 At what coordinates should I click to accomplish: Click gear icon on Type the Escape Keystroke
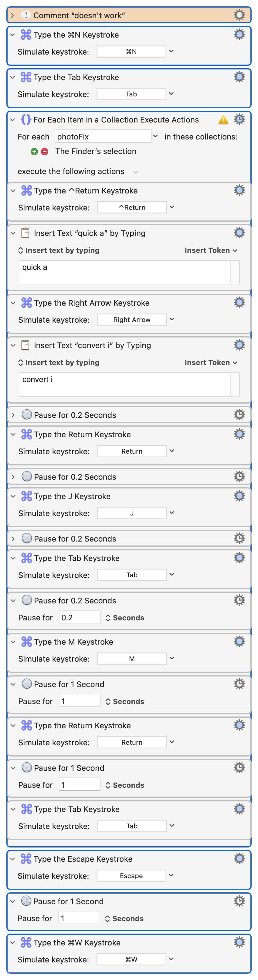pyautogui.click(x=239, y=858)
